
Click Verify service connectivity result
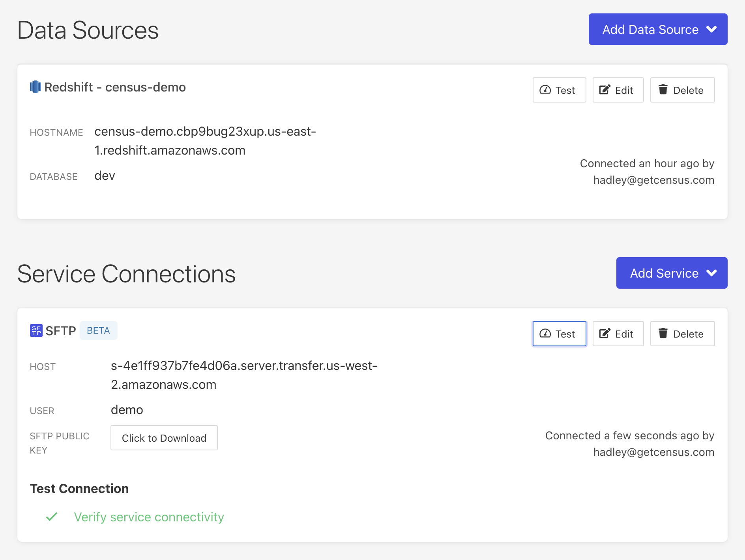tap(149, 517)
